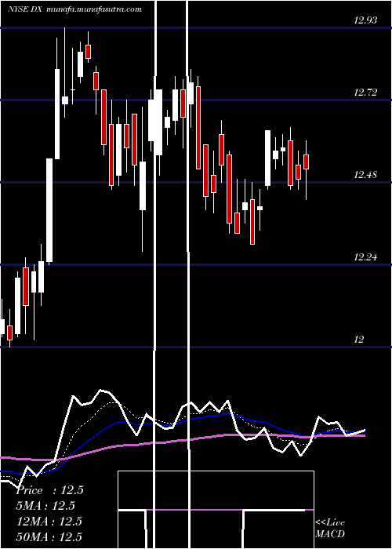Click the NYSE DX munafa.munafasutra.com title text

click(74, 9)
